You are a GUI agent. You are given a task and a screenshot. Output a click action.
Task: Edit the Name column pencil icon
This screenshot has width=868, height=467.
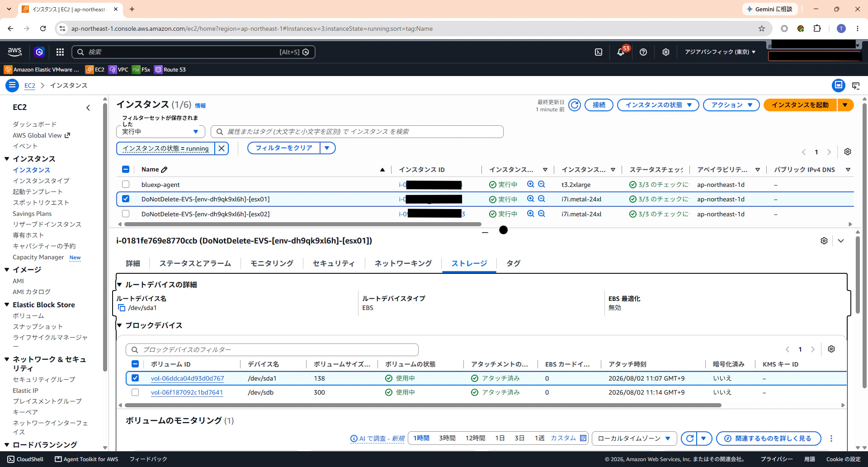pos(164,170)
